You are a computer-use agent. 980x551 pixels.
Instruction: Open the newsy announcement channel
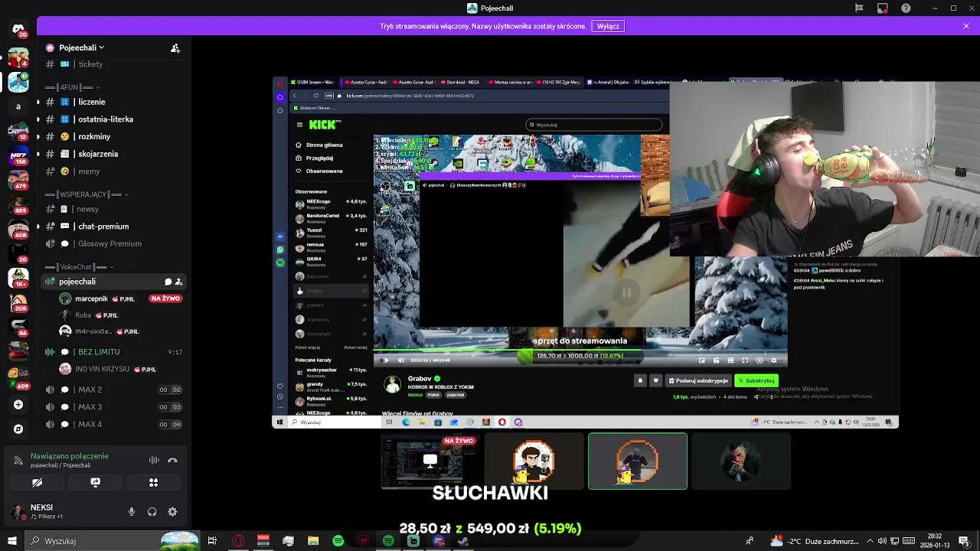point(113,209)
